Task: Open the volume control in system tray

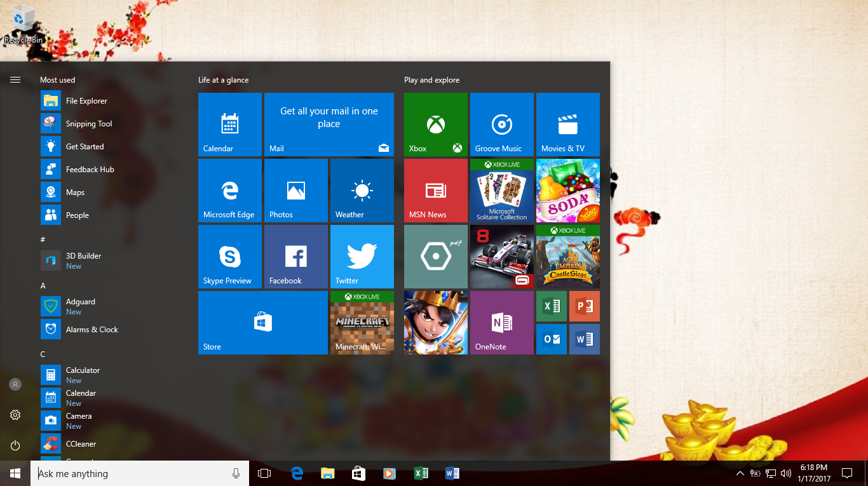Action: pyautogui.click(x=786, y=473)
